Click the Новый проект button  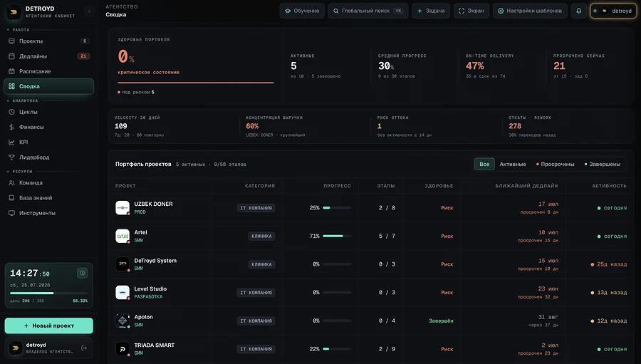tap(48, 326)
